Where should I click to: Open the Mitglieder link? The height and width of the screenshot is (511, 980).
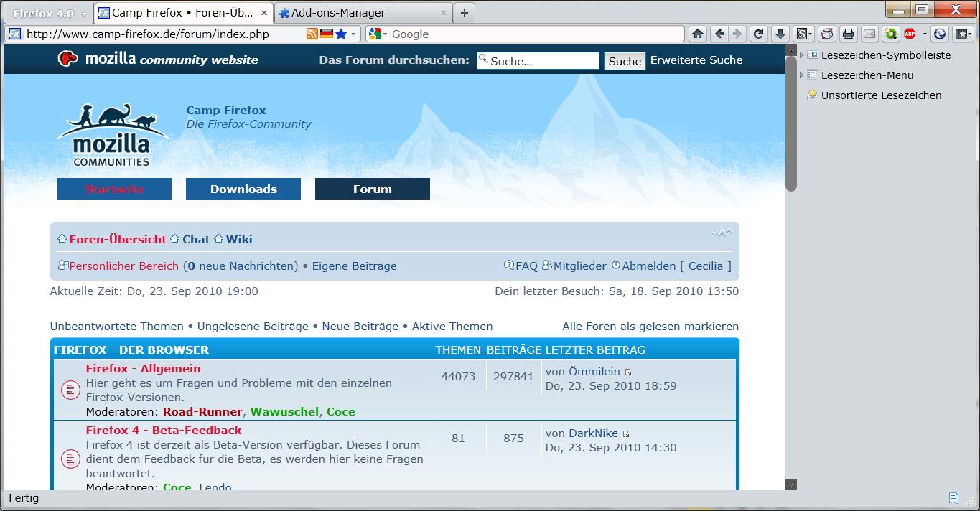[x=579, y=266]
